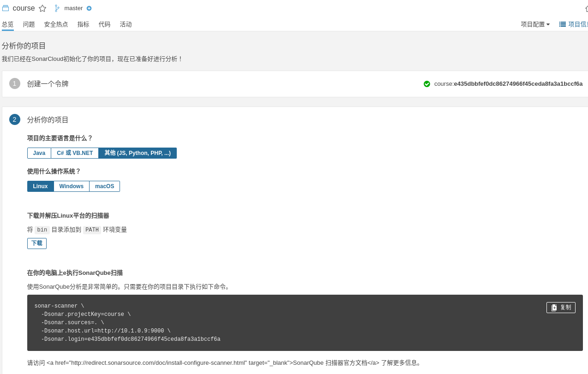This screenshot has height=374, width=588.
Task: Click the generated token text e435dbbf...
Action: click(x=518, y=84)
